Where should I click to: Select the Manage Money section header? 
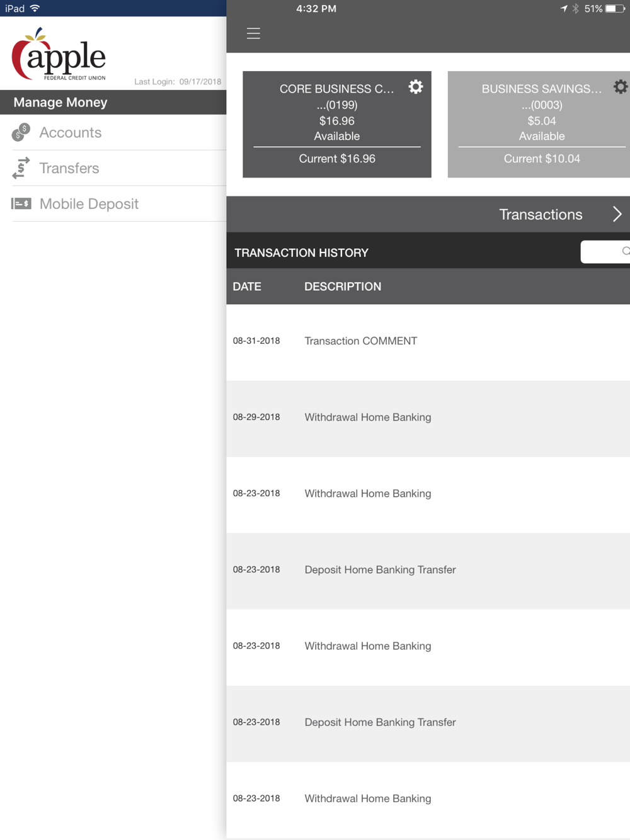click(x=113, y=102)
